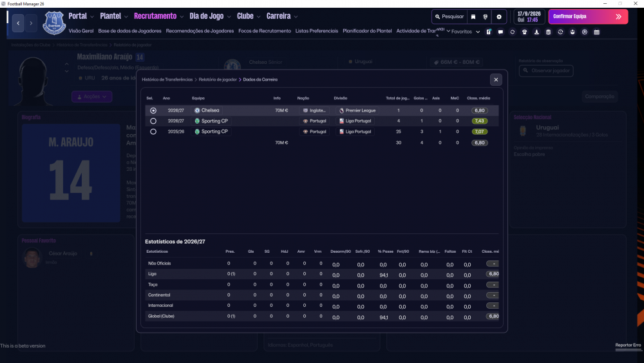Open the calendar shortcut icon
644x363 pixels.
point(597,32)
